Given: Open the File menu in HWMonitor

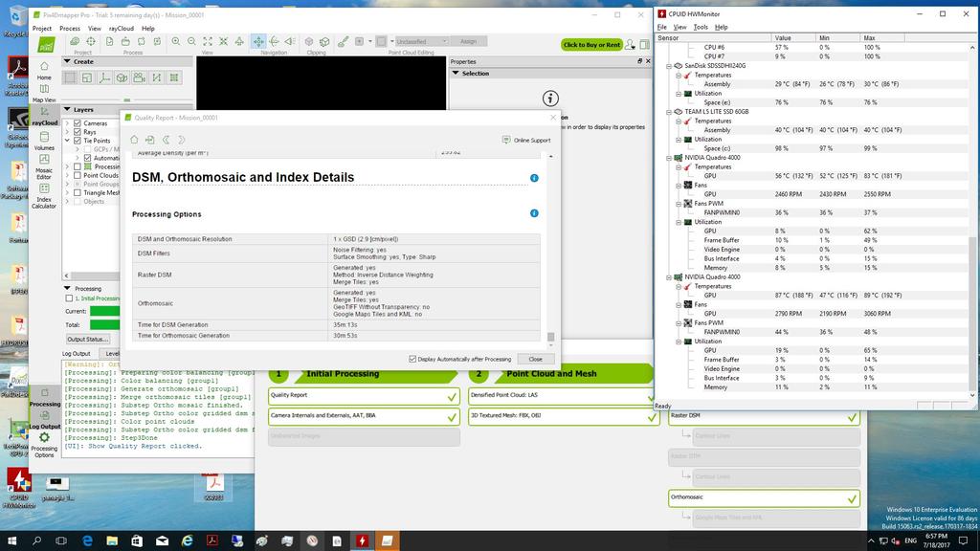Looking at the screenshot, I should (x=662, y=27).
